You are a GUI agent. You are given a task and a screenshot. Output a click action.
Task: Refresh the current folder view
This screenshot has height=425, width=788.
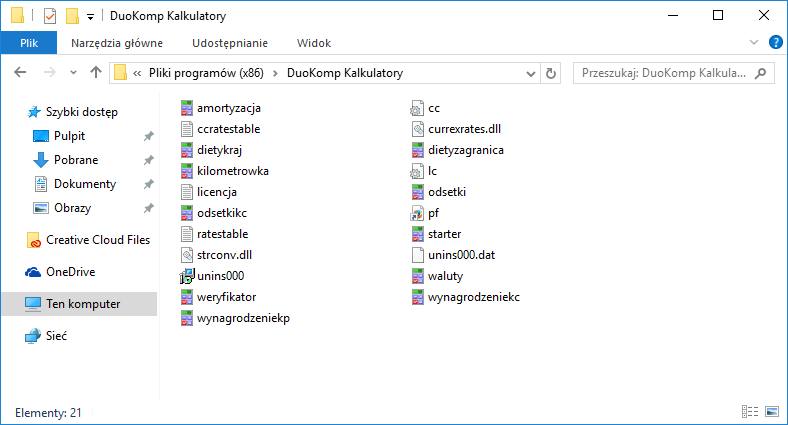tap(551, 73)
